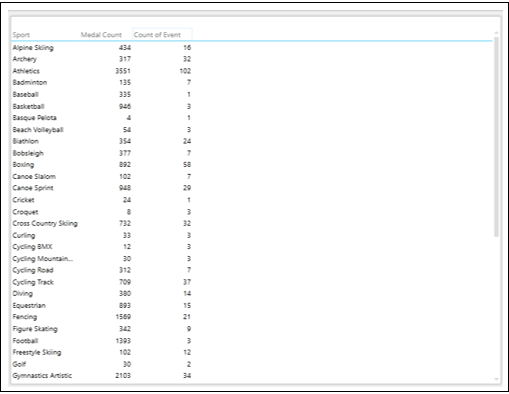
Task: Click Cycling Track event count 37
Action: click(x=187, y=282)
